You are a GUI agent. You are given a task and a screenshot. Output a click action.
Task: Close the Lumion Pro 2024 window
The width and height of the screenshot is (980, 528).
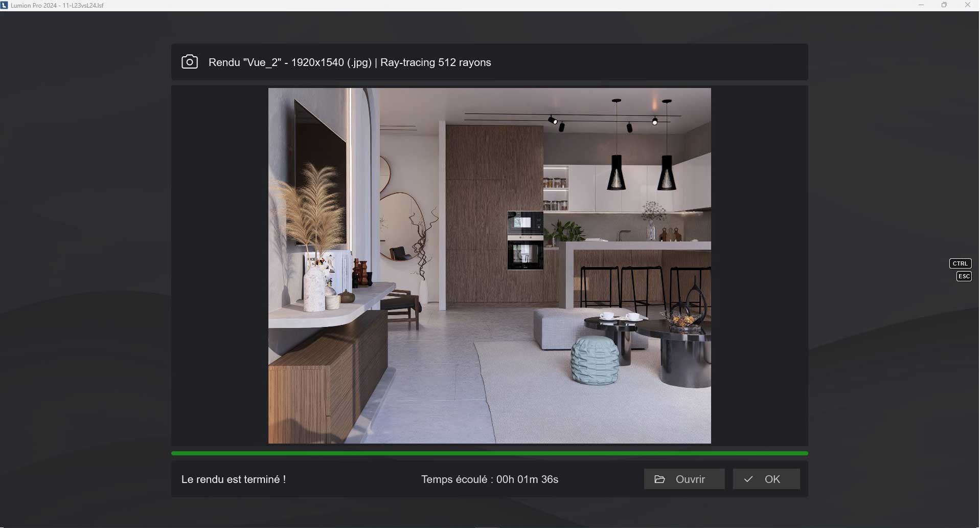click(x=967, y=5)
